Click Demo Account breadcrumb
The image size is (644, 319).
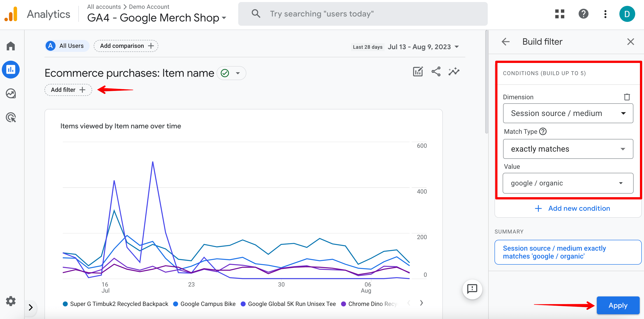click(149, 7)
